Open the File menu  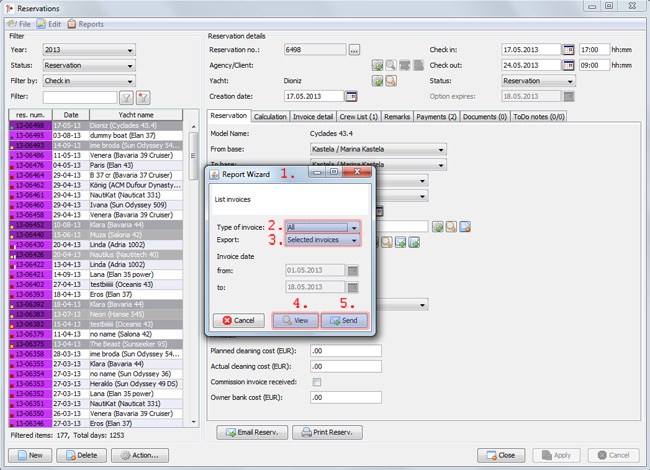[19, 24]
